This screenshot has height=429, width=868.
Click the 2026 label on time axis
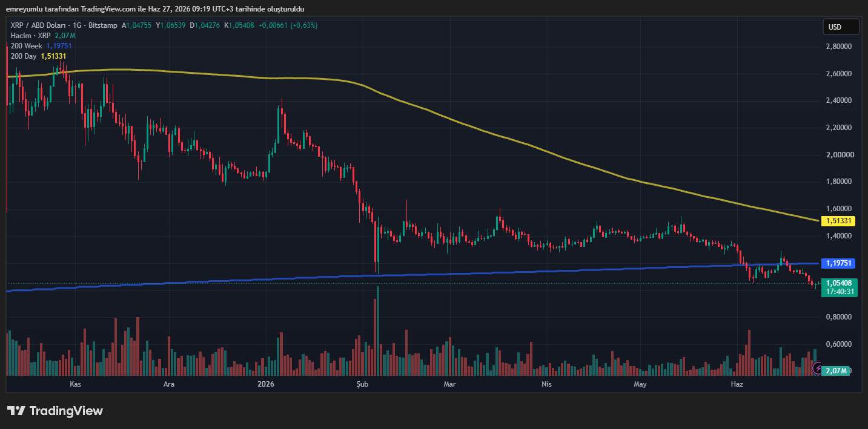265,384
